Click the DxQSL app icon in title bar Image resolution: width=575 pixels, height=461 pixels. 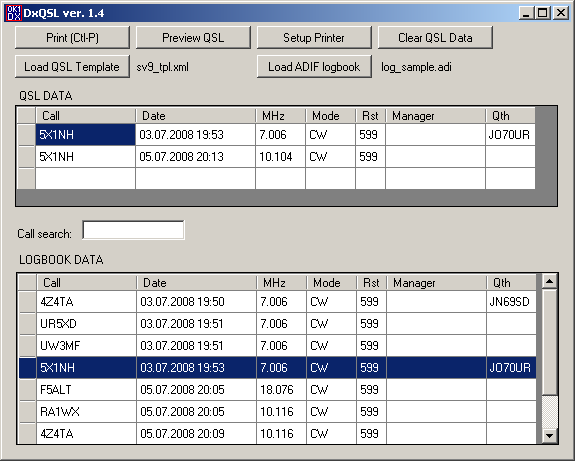(x=14, y=13)
